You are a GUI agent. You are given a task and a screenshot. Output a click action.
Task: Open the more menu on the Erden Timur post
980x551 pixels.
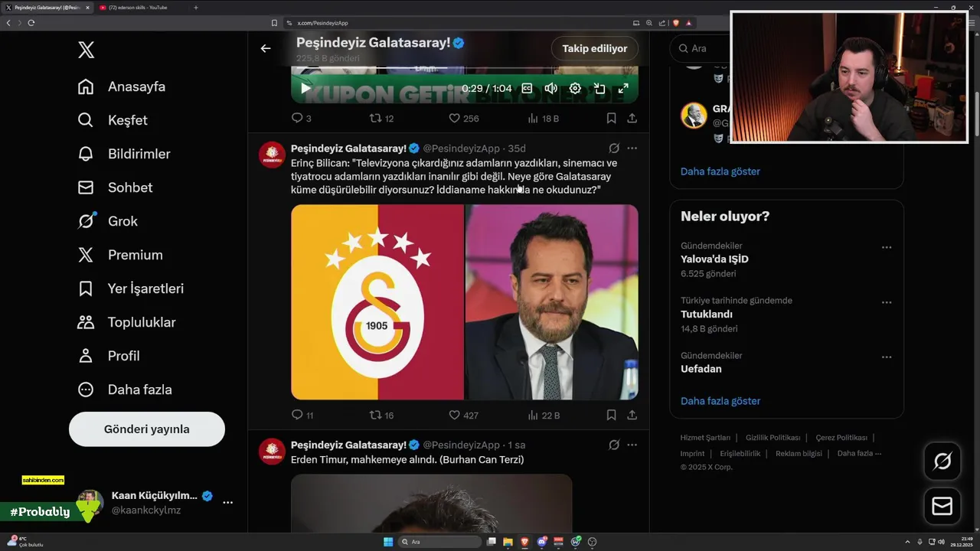pos(632,445)
